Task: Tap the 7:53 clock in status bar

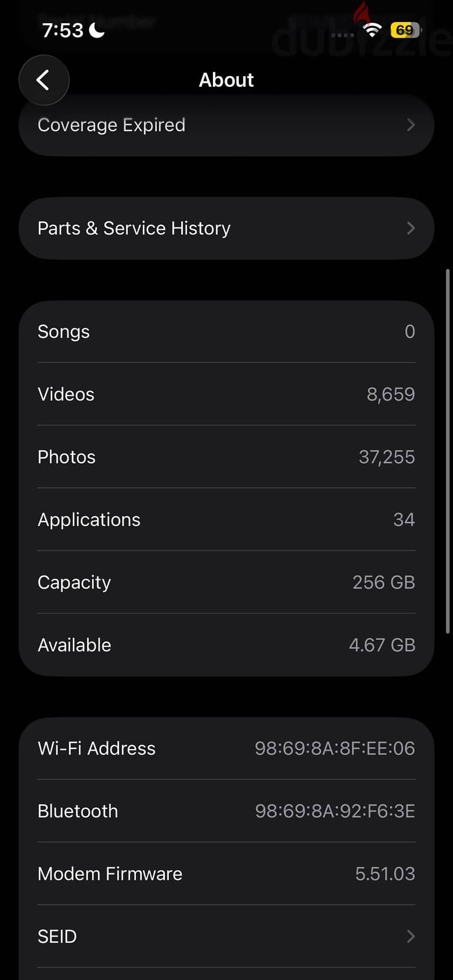Action: click(x=62, y=30)
